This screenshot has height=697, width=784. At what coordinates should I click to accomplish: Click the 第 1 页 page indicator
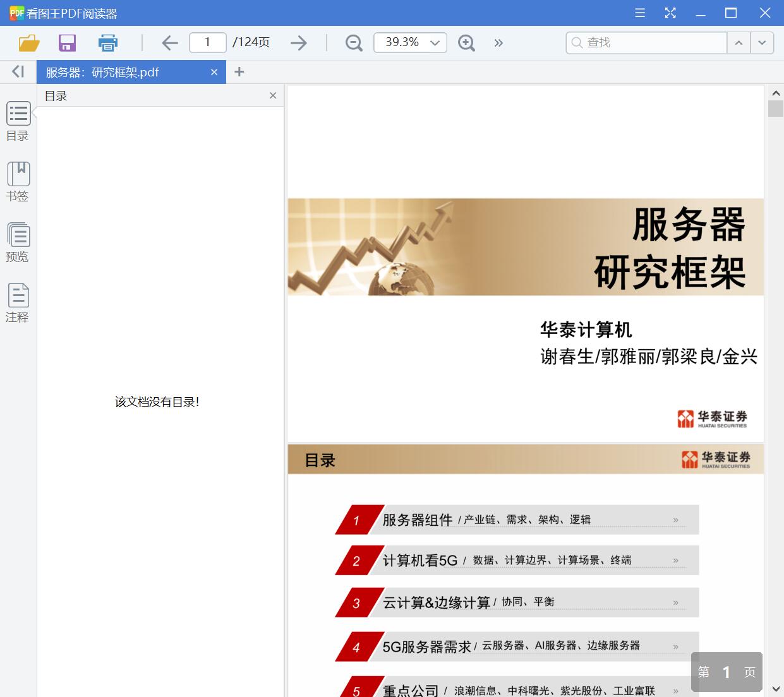pyautogui.click(x=727, y=672)
